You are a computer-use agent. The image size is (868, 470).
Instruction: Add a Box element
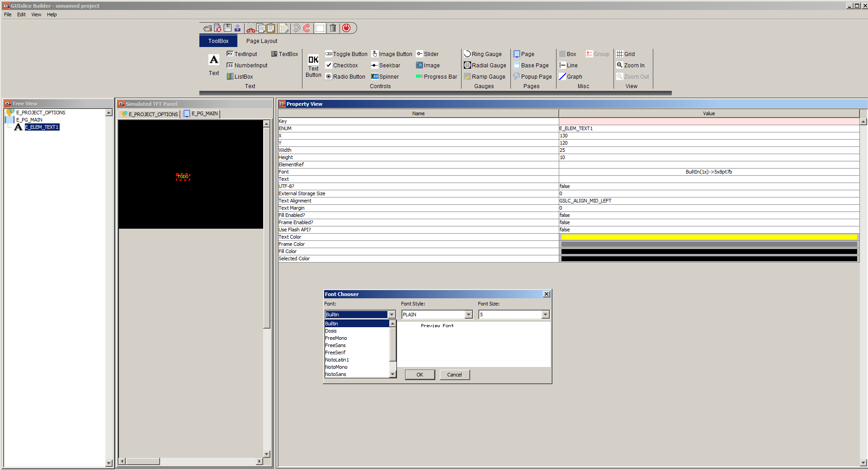(x=568, y=54)
